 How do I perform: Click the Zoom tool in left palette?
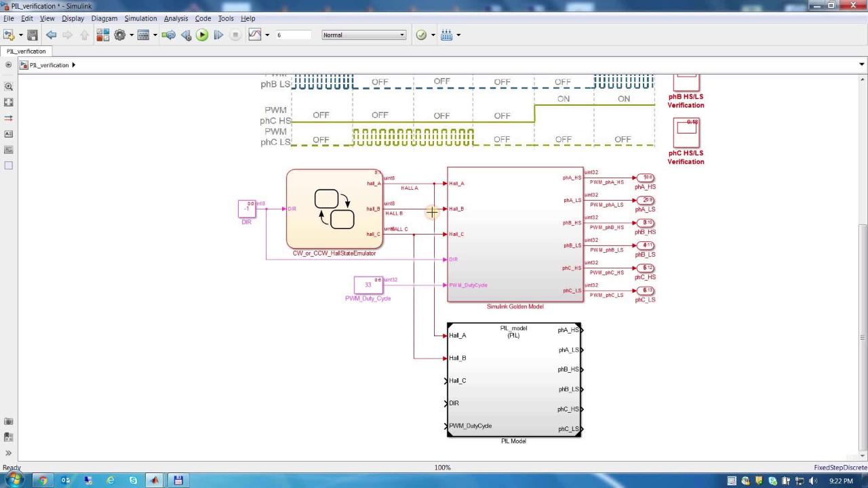click(9, 87)
